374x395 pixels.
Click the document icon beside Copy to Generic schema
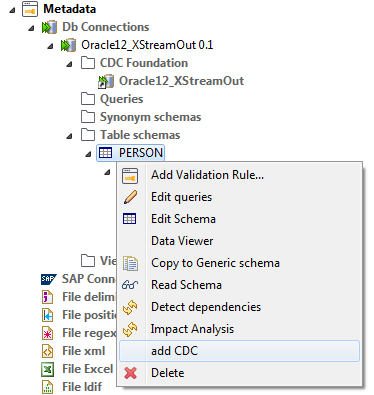point(130,263)
